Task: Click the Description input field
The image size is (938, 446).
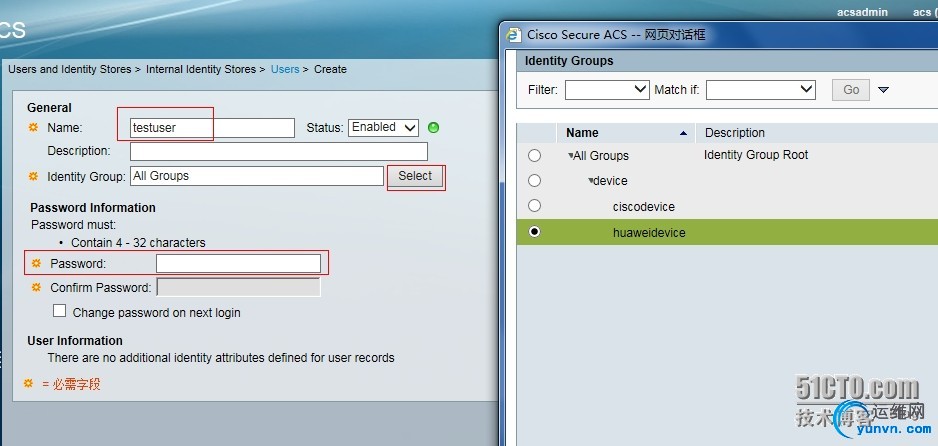Action: click(279, 151)
